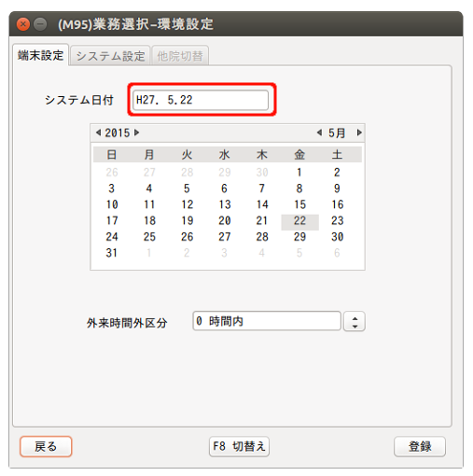
Task: Select May 15 in the calendar
Action: (299, 204)
